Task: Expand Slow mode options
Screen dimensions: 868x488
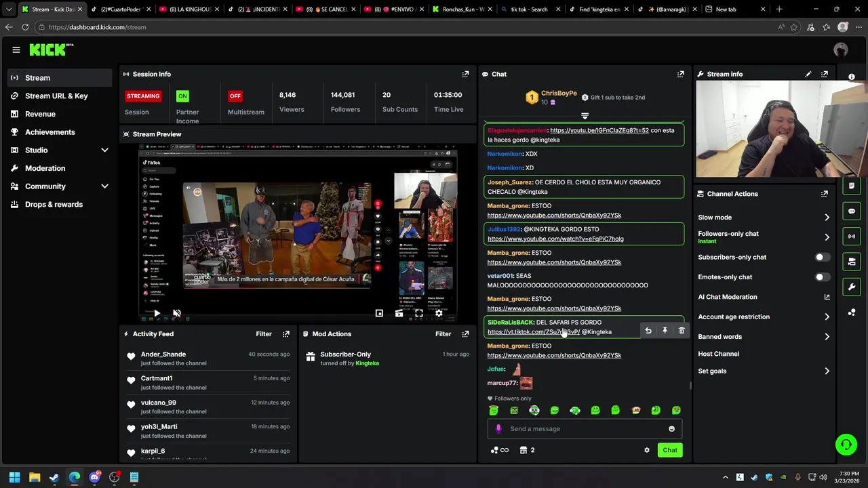Action: click(x=827, y=218)
